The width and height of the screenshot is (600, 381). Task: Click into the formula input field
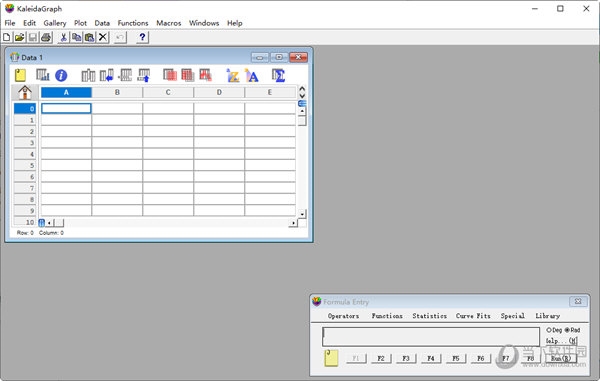point(431,337)
